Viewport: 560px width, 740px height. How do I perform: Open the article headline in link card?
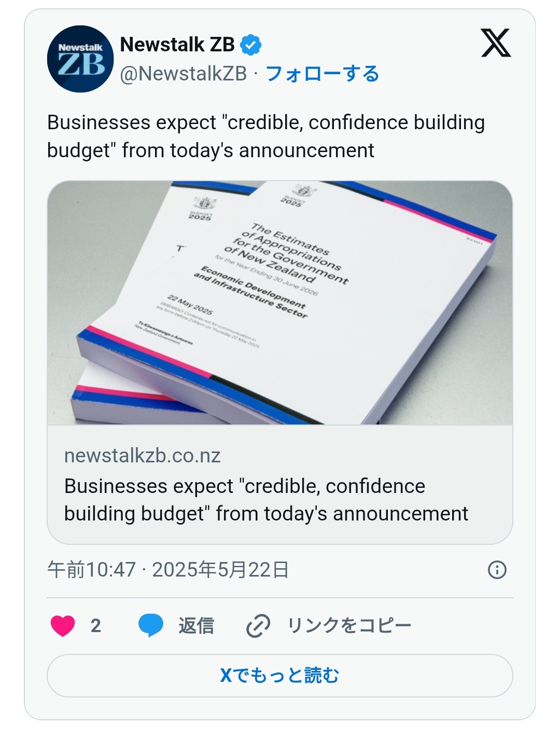pyautogui.click(x=265, y=500)
